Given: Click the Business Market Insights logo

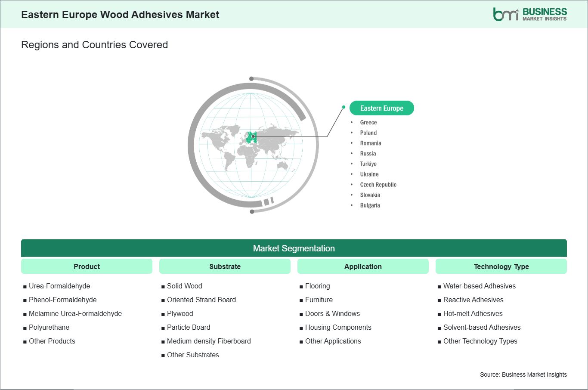Looking at the screenshot, I should coord(530,14).
